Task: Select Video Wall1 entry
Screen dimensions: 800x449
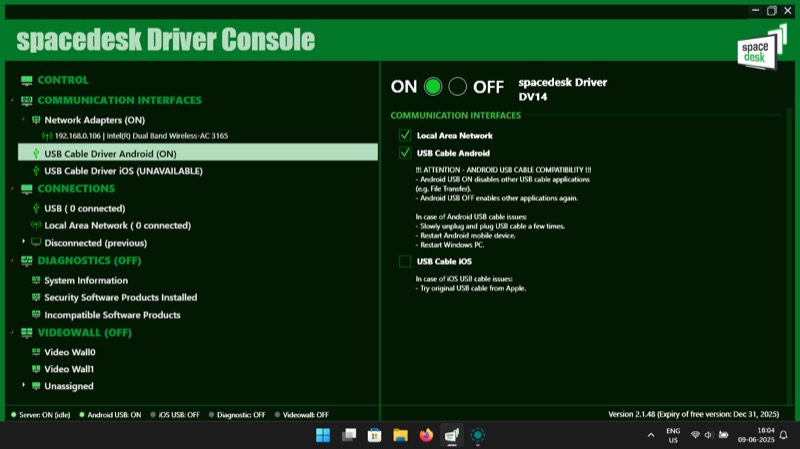Action: [x=69, y=369]
